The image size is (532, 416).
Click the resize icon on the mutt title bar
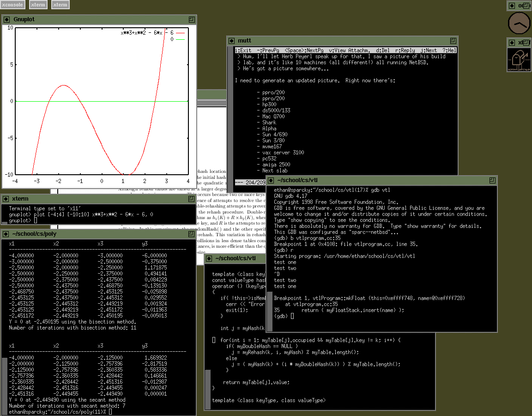[453, 41]
